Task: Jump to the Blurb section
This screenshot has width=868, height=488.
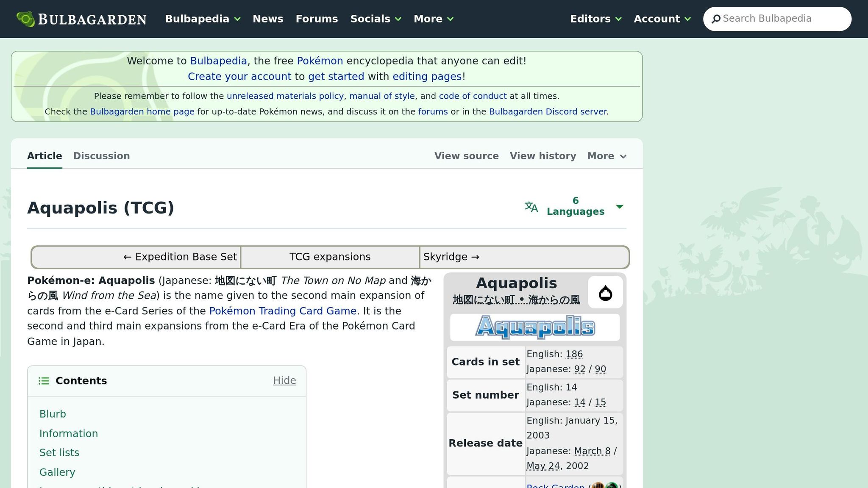Action: tap(53, 414)
